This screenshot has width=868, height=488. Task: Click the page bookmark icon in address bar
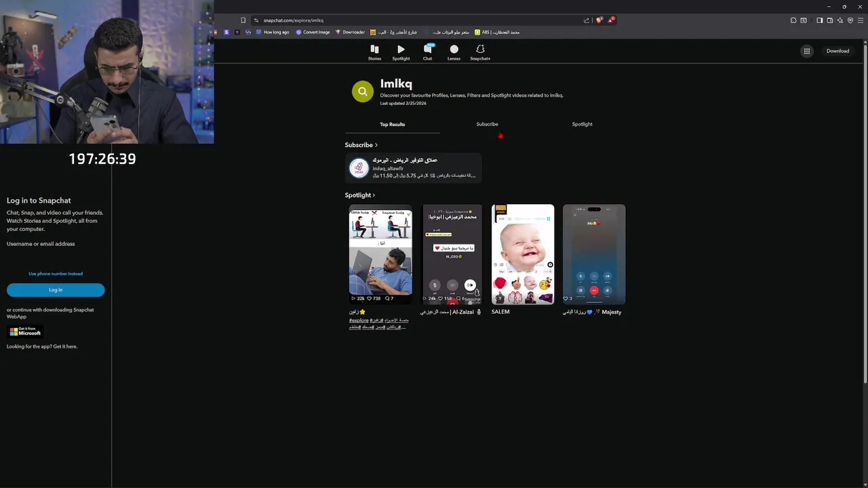point(243,20)
